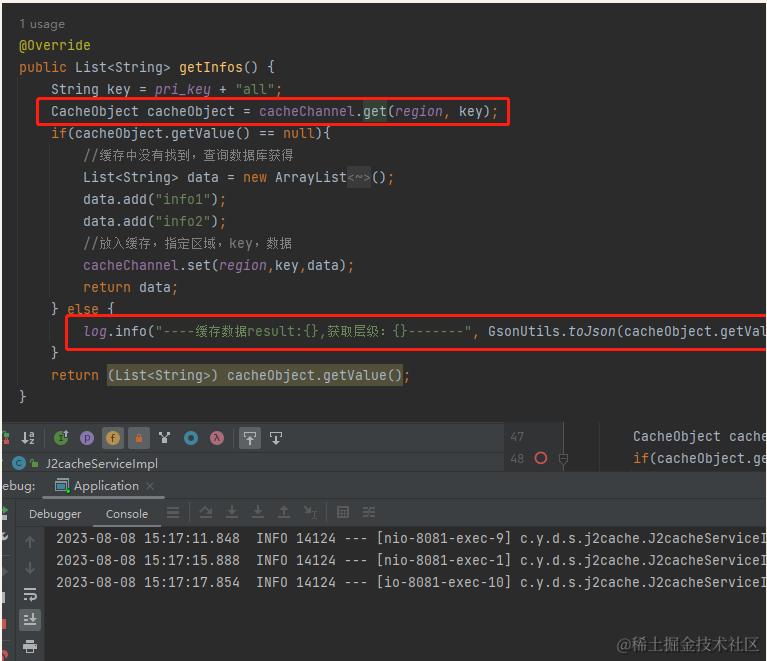Screen dimensions: 767x661
Task: Select J2cacheServiceImpl in the structure tree
Action: click(x=102, y=463)
